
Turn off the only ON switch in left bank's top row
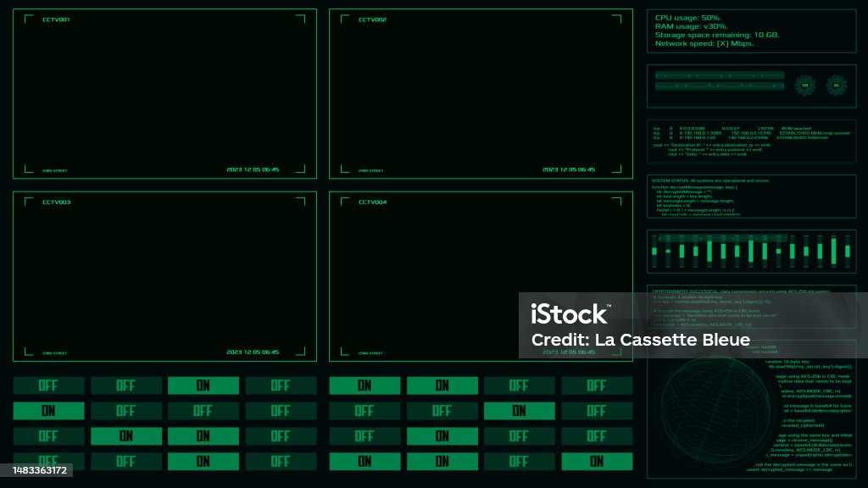(203, 385)
